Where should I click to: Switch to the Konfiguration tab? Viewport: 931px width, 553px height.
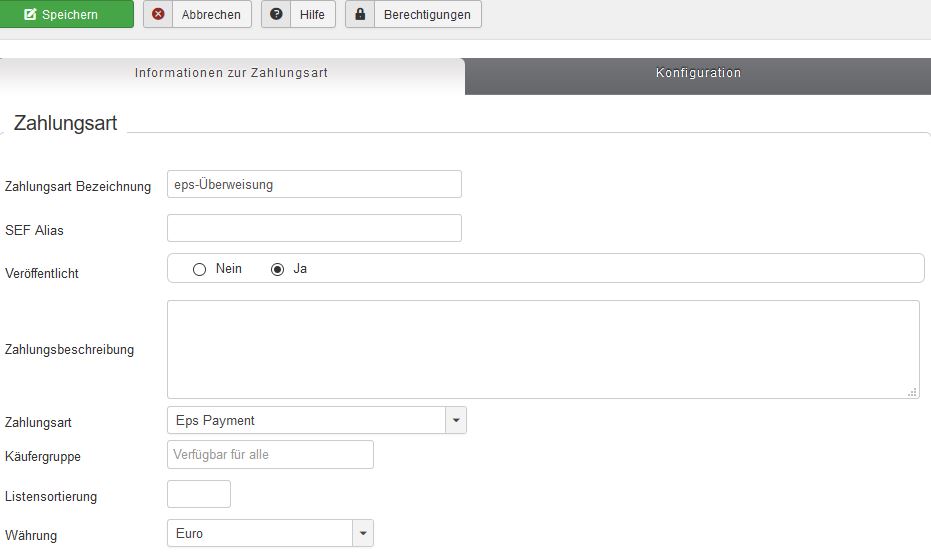click(698, 76)
